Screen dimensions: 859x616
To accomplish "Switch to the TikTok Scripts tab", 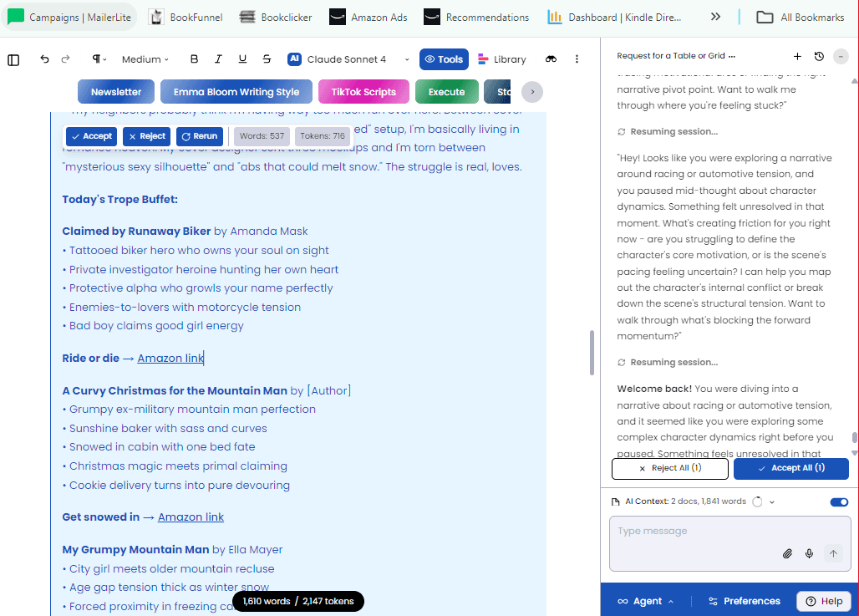I will [363, 91].
